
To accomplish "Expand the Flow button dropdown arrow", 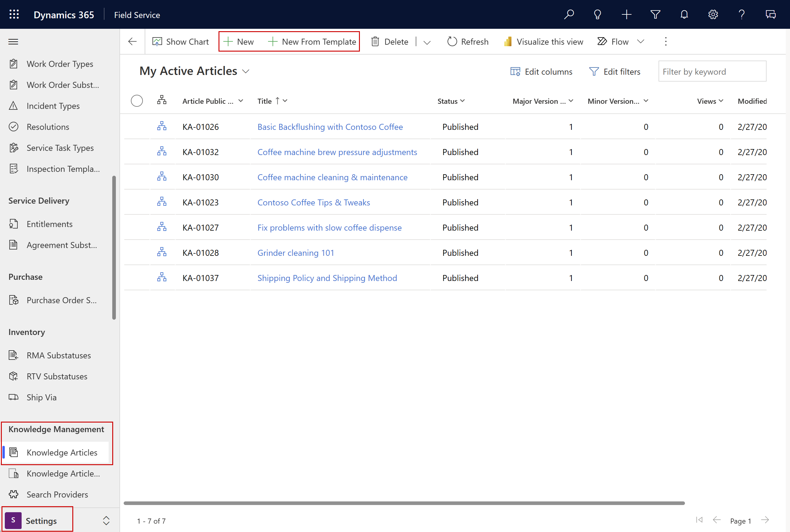I will pos(641,42).
